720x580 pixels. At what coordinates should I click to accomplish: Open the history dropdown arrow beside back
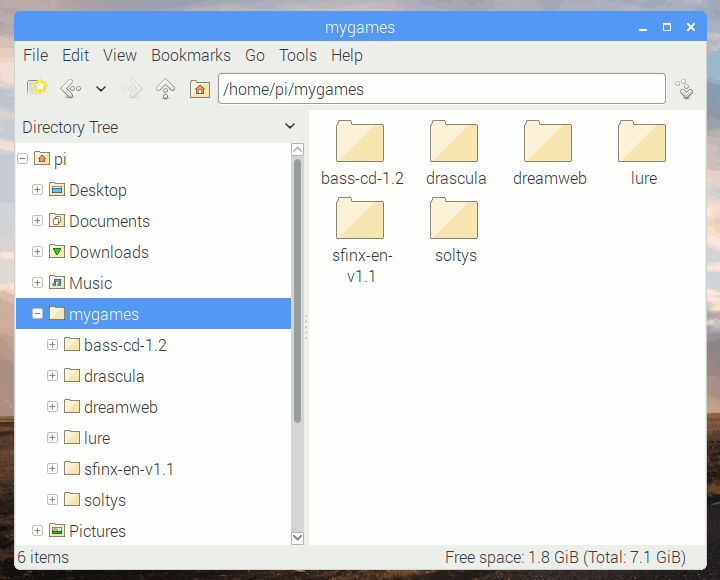[x=101, y=89]
